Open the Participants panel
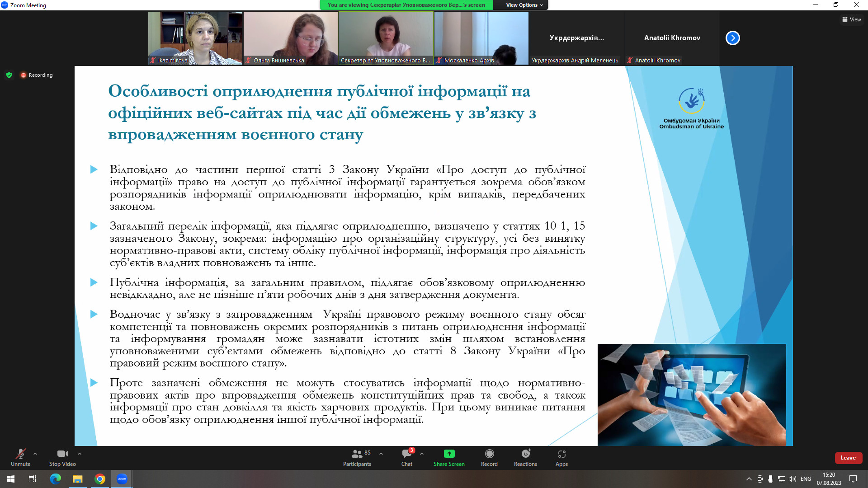This screenshot has height=488, width=868. point(357,457)
